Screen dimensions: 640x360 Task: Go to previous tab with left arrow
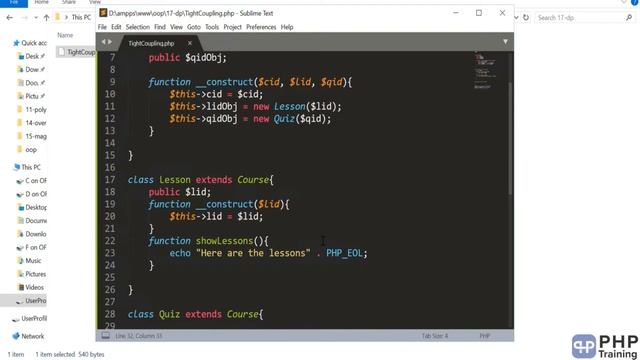[103, 42]
